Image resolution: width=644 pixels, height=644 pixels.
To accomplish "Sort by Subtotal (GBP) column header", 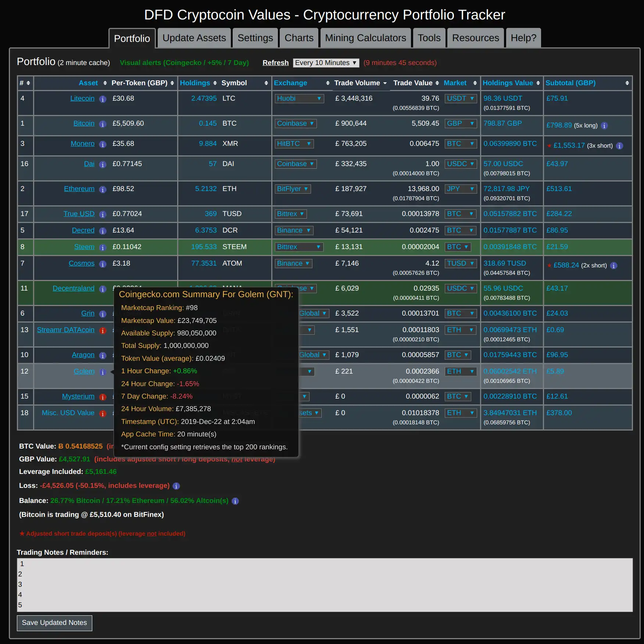I will pyautogui.click(x=587, y=83).
